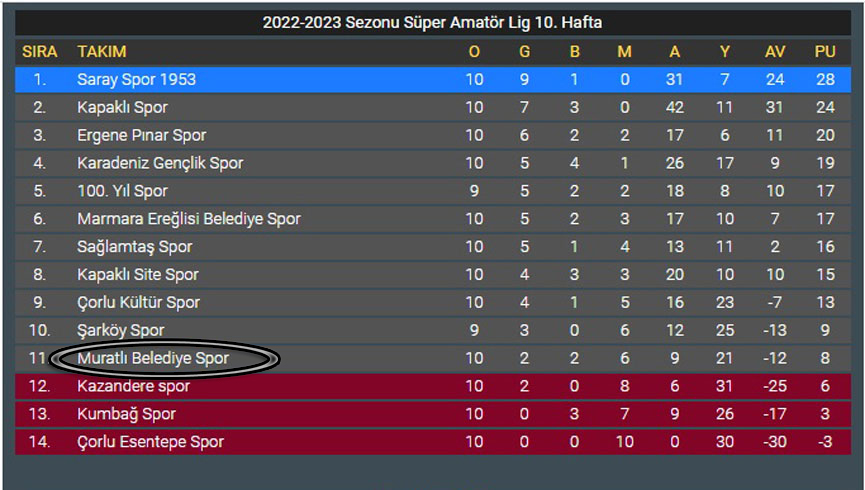The height and width of the screenshot is (490, 865).
Task: Click the PU points column header
Action: [825, 51]
